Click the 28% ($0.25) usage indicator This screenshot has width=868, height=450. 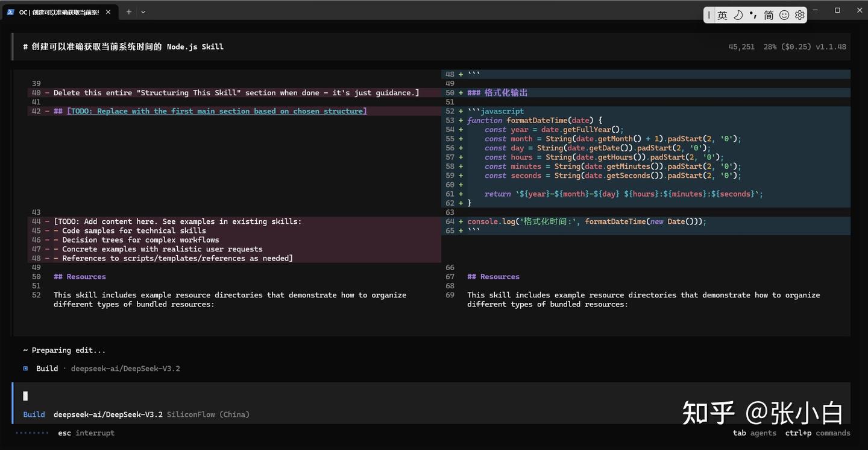787,46
